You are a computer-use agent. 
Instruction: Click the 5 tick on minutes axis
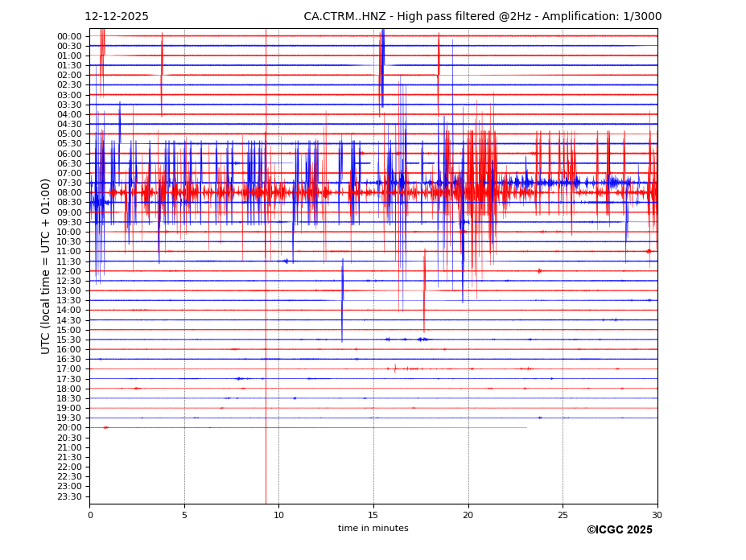click(x=184, y=515)
